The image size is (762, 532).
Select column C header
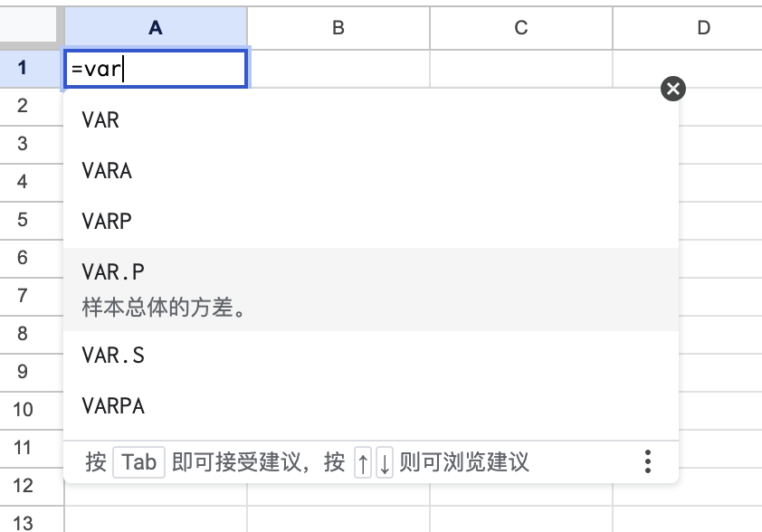click(521, 28)
